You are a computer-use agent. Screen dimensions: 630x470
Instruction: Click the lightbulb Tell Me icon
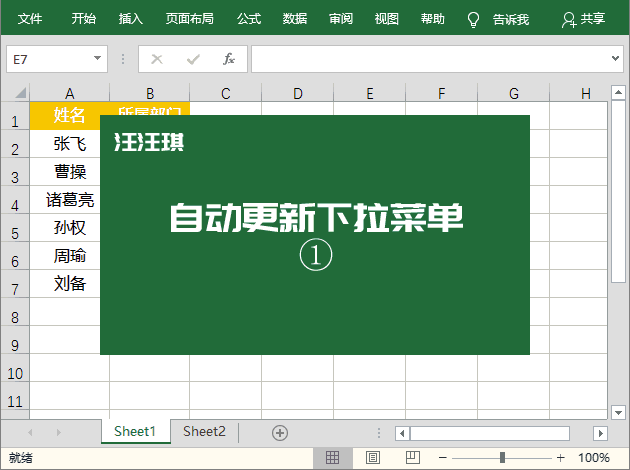[x=473, y=19]
